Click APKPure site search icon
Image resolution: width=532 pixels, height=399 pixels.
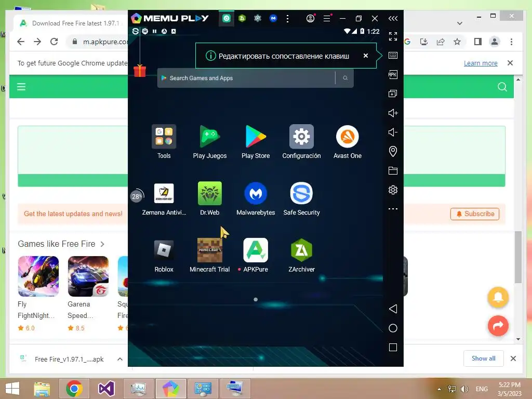click(x=502, y=87)
